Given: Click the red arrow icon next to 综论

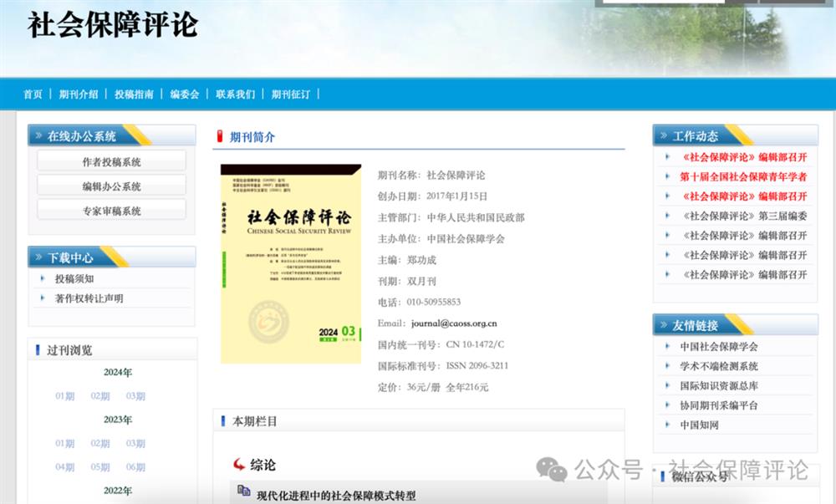Looking at the screenshot, I should (239, 464).
